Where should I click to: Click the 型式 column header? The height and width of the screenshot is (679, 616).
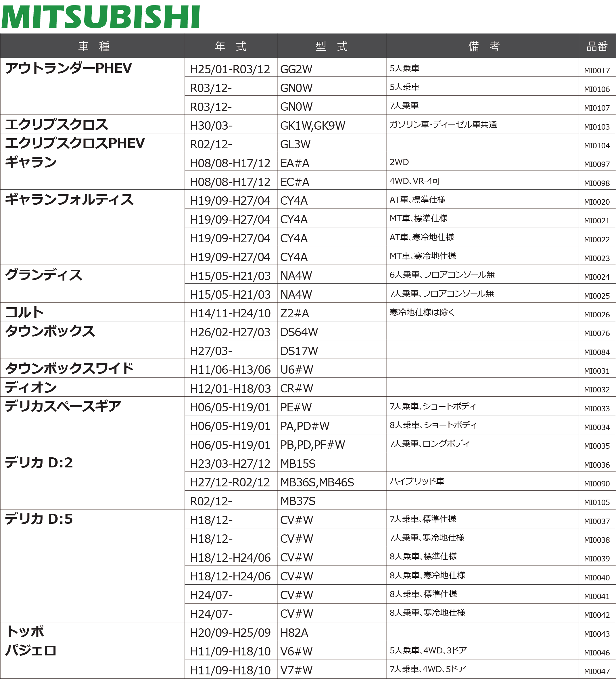point(331,46)
